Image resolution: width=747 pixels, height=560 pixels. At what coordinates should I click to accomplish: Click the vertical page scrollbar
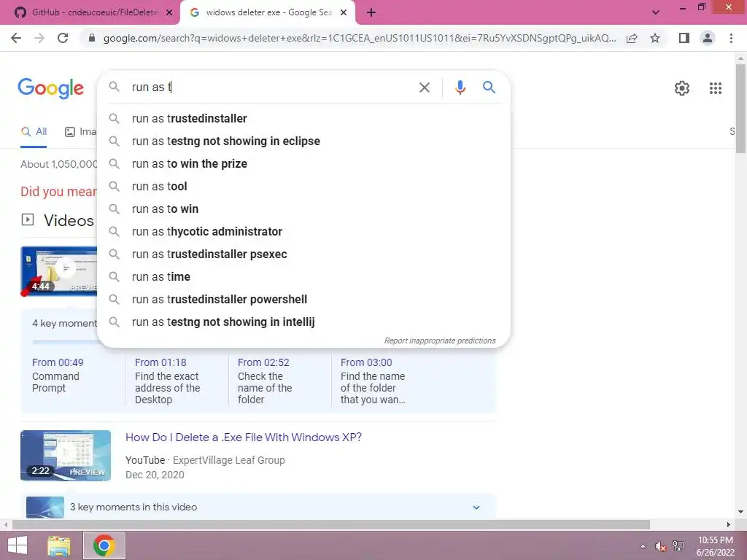click(x=740, y=109)
